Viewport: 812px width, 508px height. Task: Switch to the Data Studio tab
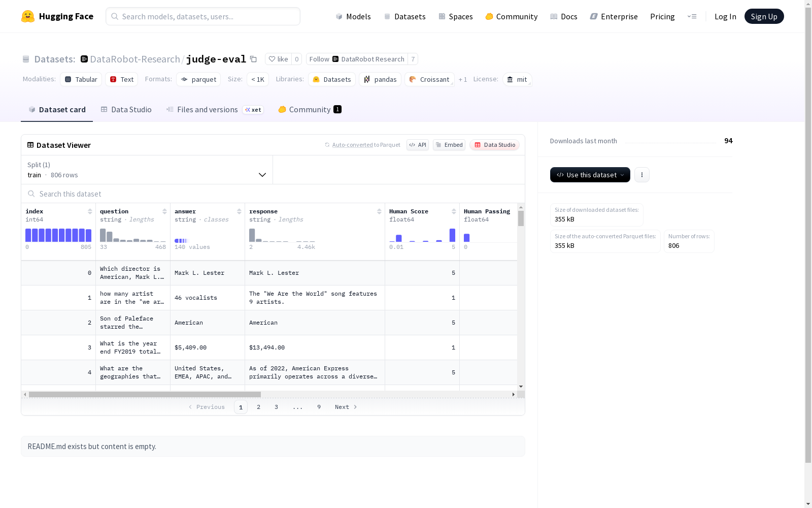click(126, 110)
